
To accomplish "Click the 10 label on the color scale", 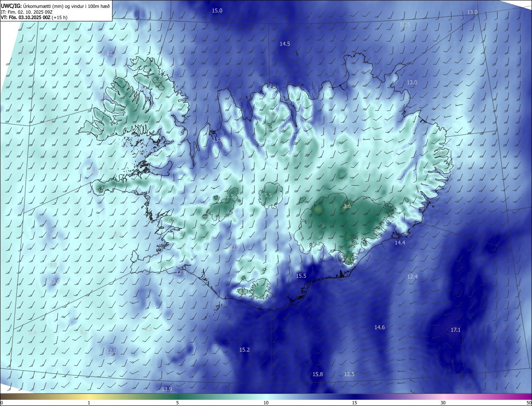I will point(266,403).
